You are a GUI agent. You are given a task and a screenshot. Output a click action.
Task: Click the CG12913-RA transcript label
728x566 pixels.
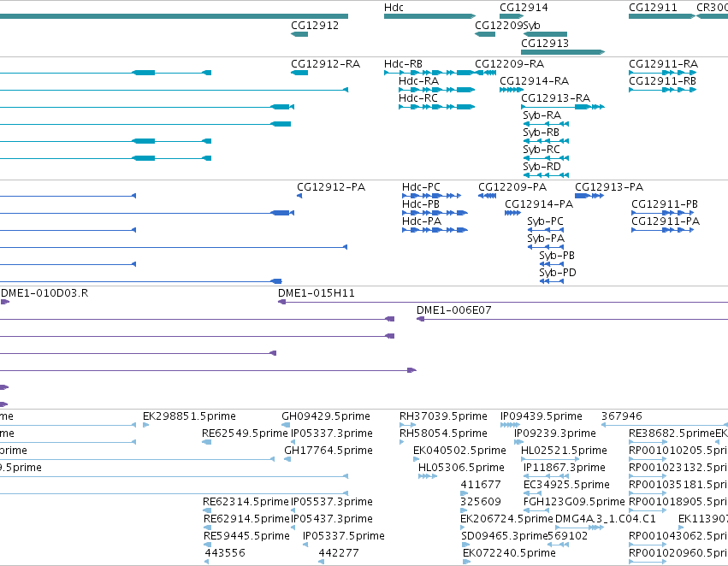pos(555,97)
